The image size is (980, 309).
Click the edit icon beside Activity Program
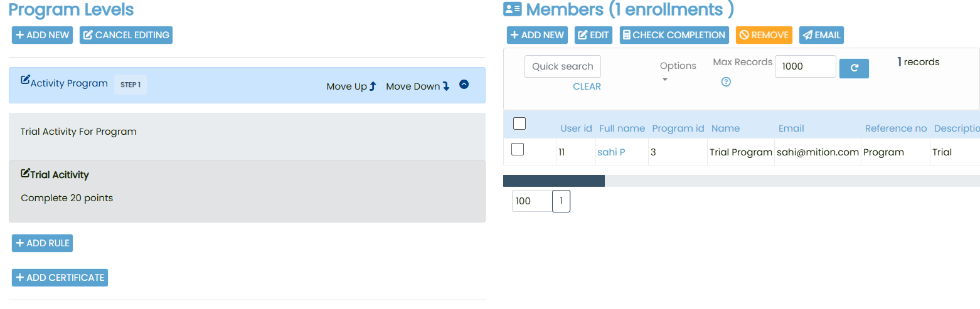pos(25,80)
